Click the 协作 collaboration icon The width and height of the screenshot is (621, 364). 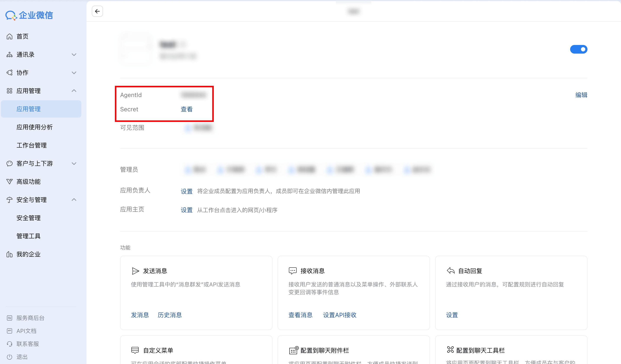9,73
